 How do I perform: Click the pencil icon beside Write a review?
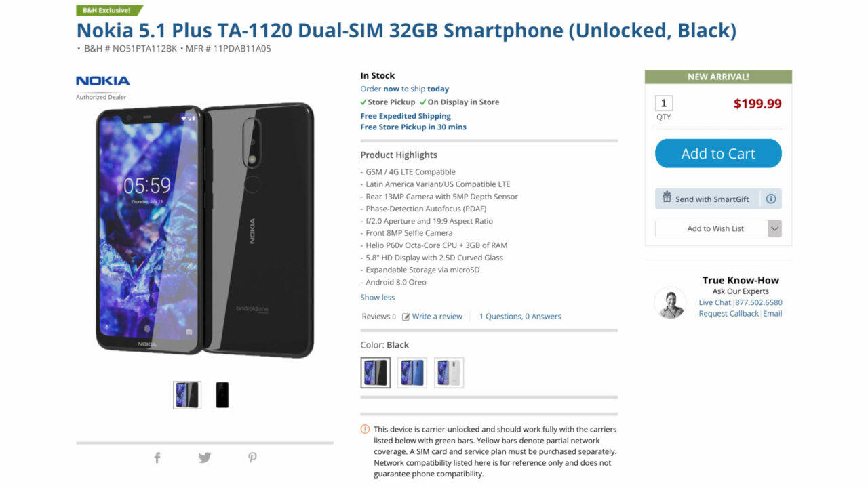point(405,316)
